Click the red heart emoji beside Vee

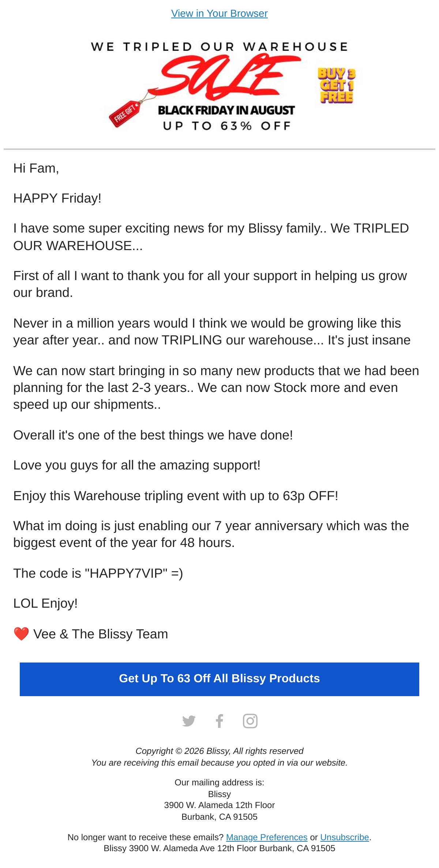coord(21,634)
